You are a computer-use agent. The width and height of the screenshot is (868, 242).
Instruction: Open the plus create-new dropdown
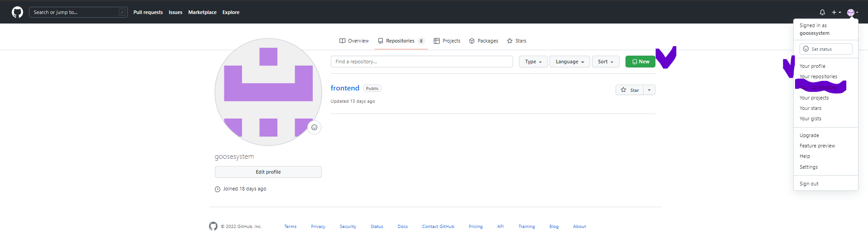click(x=836, y=12)
